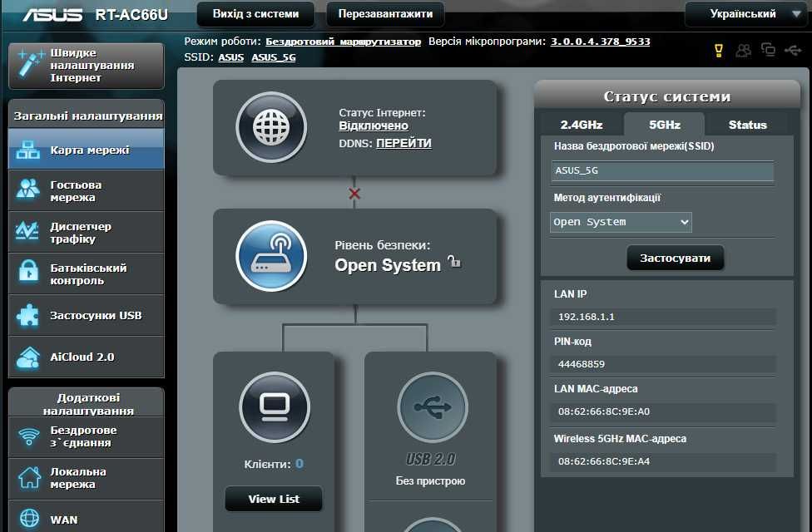
Task: Click the Батьківський контроль padlock icon
Action: [x=28, y=272]
